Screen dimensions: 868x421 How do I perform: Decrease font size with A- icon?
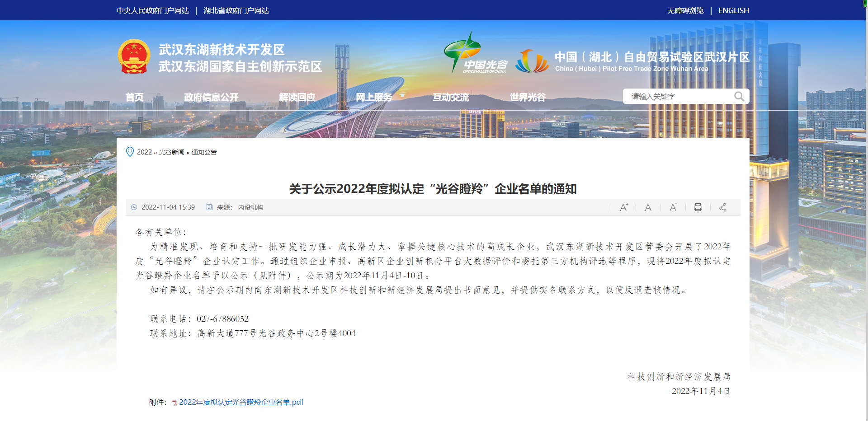pyautogui.click(x=673, y=207)
